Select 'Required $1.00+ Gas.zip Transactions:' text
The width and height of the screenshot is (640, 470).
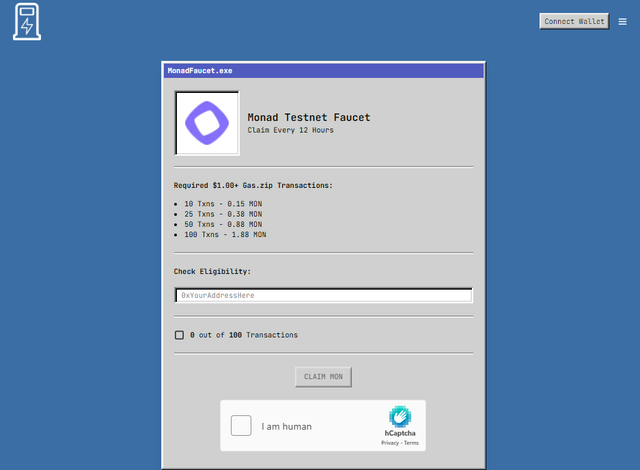point(253,185)
